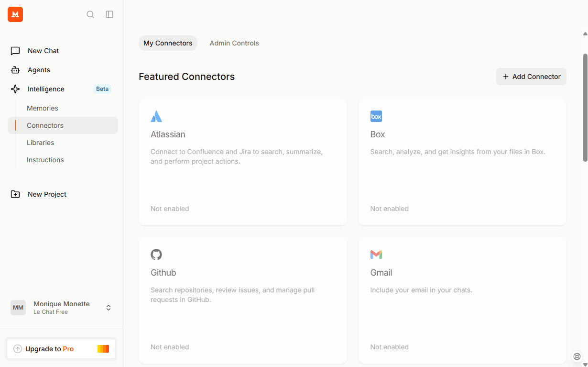The height and width of the screenshot is (367, 588).
Task: Click the Mistral logo icon
Action: (x=15, y=14)
